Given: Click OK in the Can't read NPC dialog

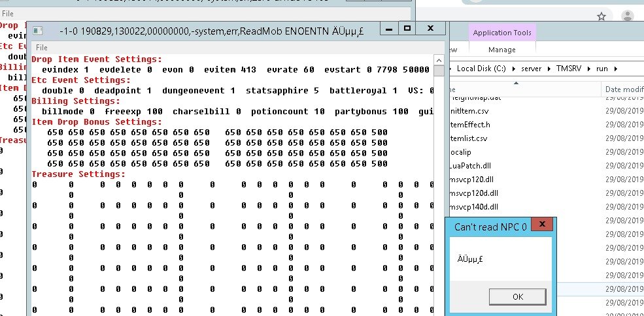Looking at the screenshot, I should pos(517,296).
